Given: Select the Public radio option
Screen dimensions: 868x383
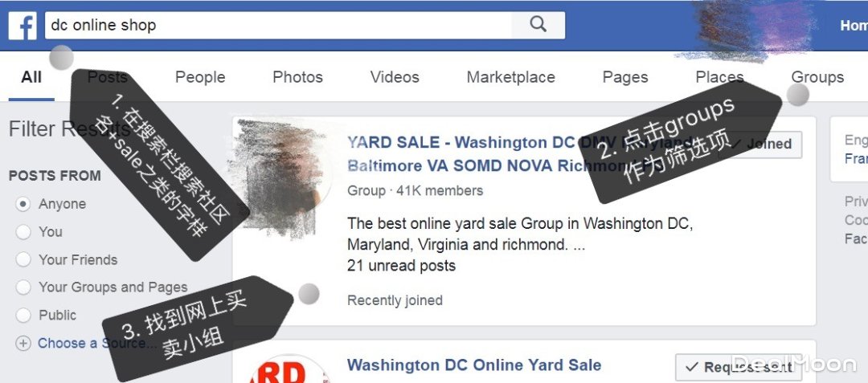Looking at the screenshot, I should [x=23, y=315].
